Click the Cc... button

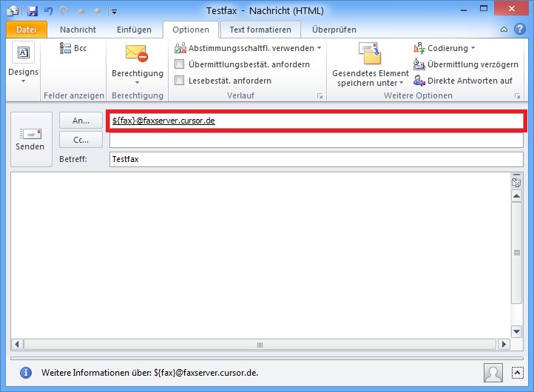click(x=81, y=140)
